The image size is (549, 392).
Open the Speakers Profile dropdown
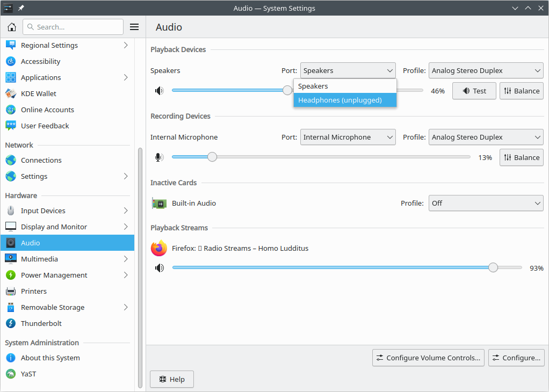(486, 70)
